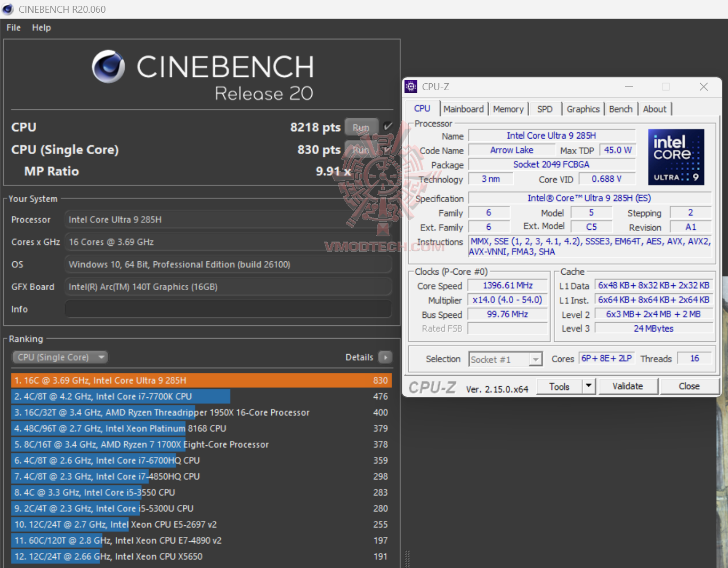Image resolution: width=728 pixels, height=568 pixels.
Task: Run the multi-core CPU test
Action: pos(361,127)
